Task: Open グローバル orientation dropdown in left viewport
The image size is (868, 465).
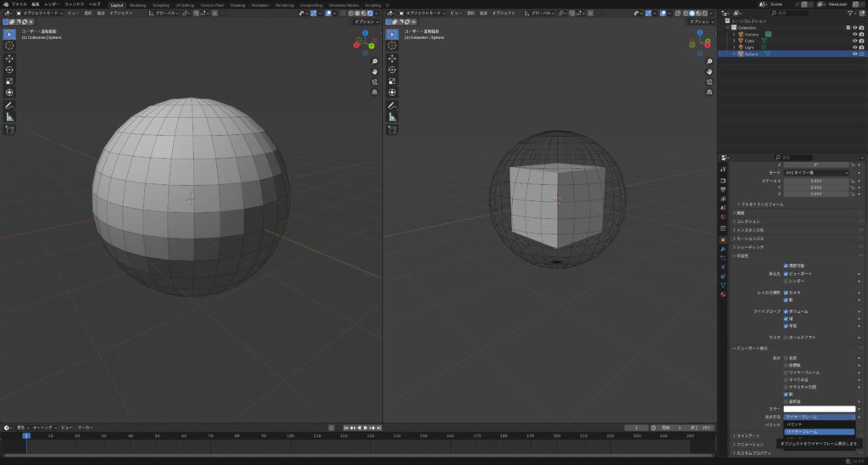Action: [x=165, y=13]
